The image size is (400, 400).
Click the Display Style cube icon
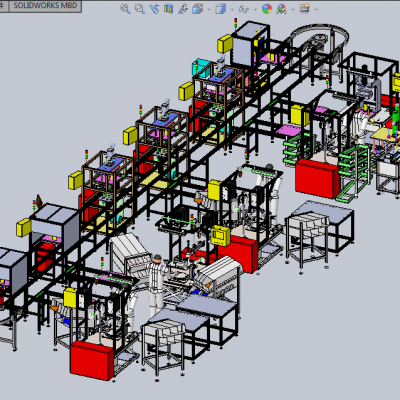point(220,9)
